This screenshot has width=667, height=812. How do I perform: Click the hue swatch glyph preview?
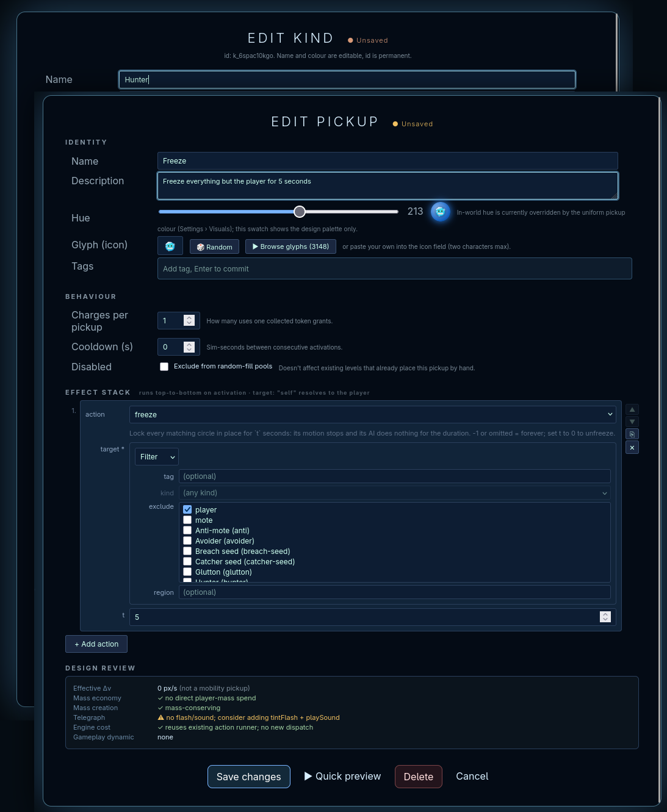(x=441, y=212)
